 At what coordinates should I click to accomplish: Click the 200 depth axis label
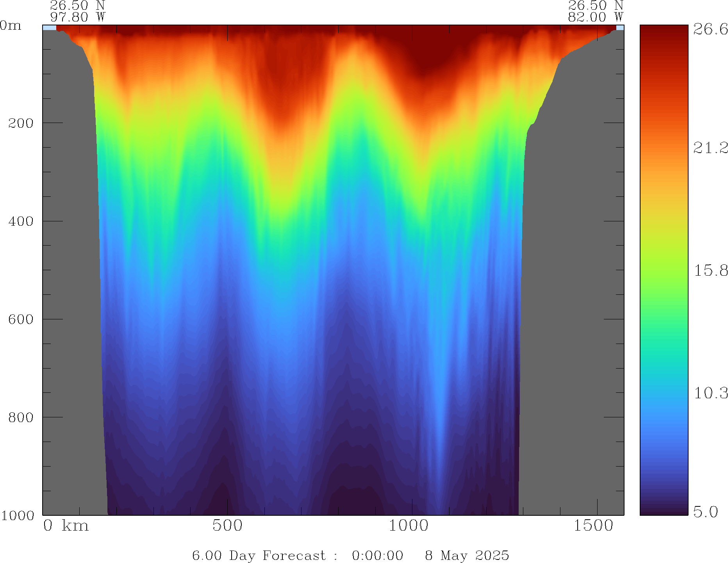(21, 123)
